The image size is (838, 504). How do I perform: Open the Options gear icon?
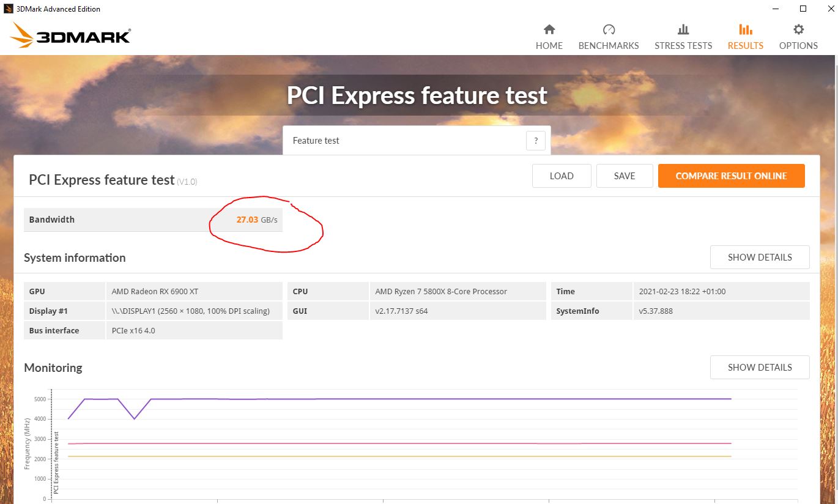798,29
